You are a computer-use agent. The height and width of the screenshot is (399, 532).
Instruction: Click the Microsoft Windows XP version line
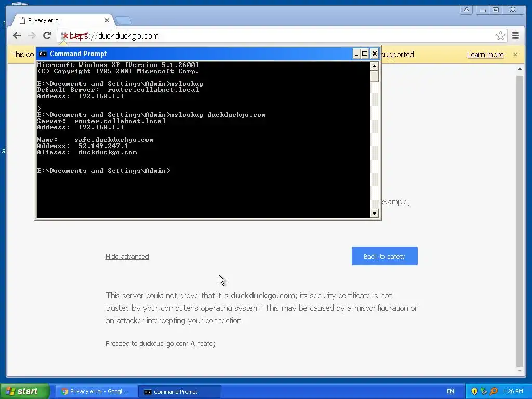pyautogui.click(x=118, y=65)
